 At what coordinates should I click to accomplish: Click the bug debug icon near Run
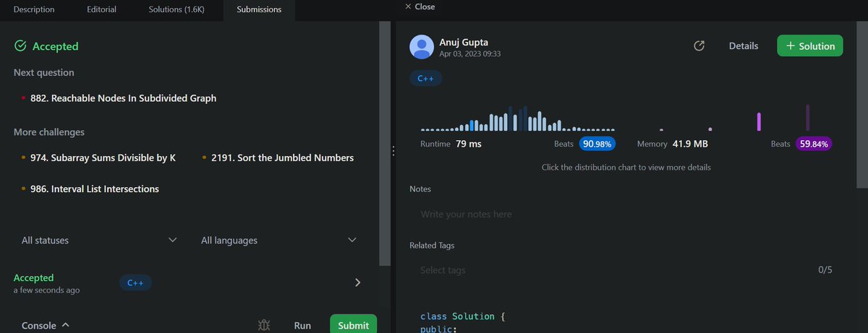click(265, 325)
